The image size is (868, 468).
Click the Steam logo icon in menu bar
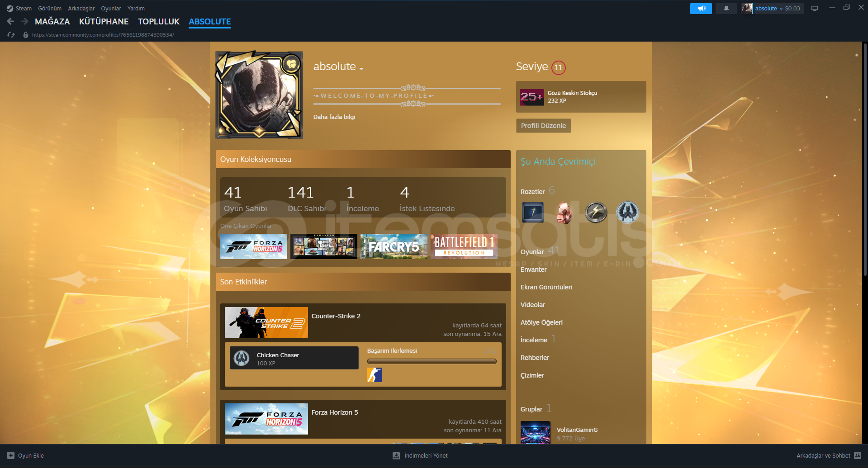coord(10,9)
